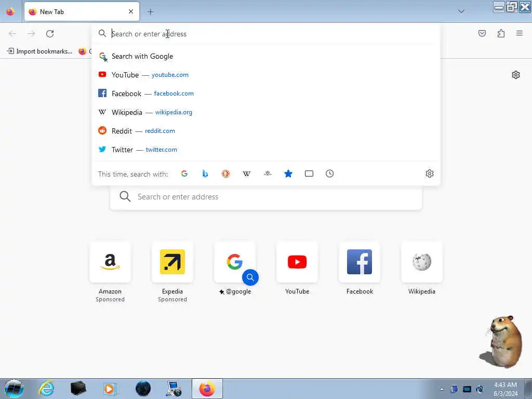Open the Firefox hamburger application menu
This screenshot has height=399, width=532.
point(520,33)
